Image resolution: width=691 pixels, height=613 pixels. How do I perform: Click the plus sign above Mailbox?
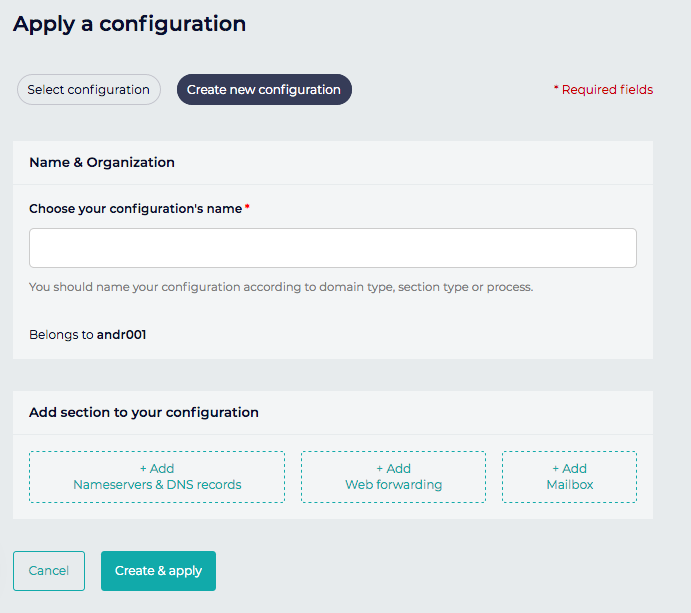click(x=555, y=469)
